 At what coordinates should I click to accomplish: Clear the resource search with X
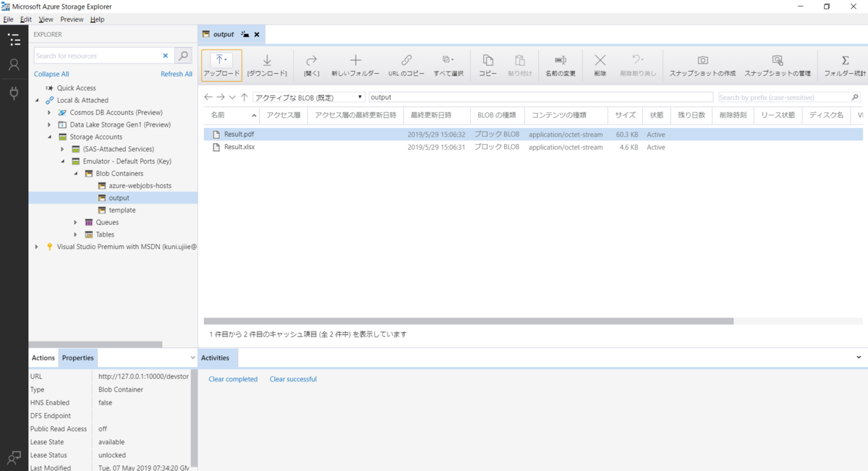point(165,56)
